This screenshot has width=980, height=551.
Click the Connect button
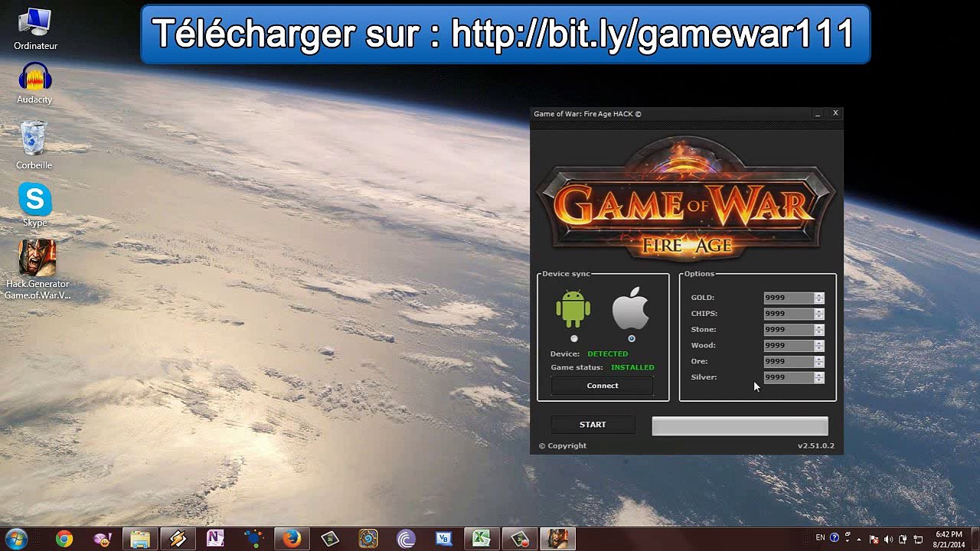(x=603, y=386)
